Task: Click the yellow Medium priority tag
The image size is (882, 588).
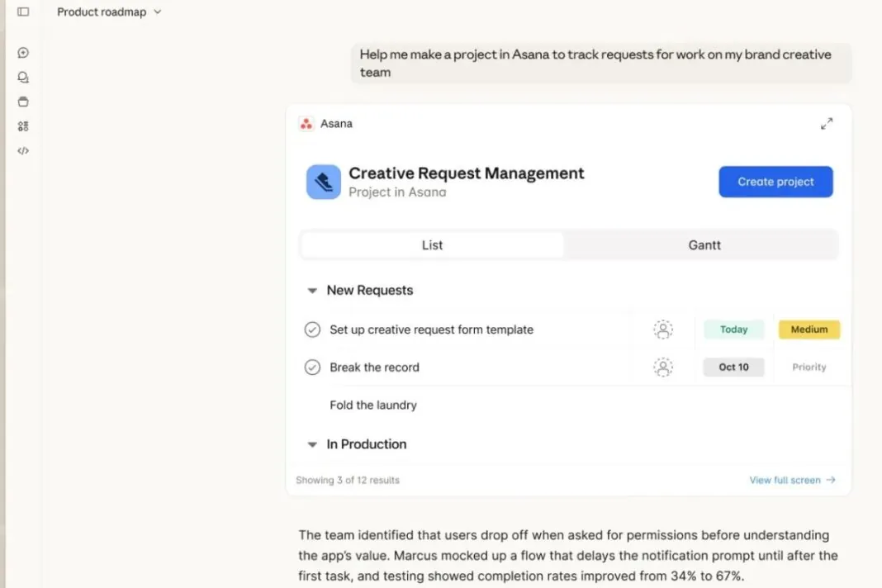Action: click(808, 330)
